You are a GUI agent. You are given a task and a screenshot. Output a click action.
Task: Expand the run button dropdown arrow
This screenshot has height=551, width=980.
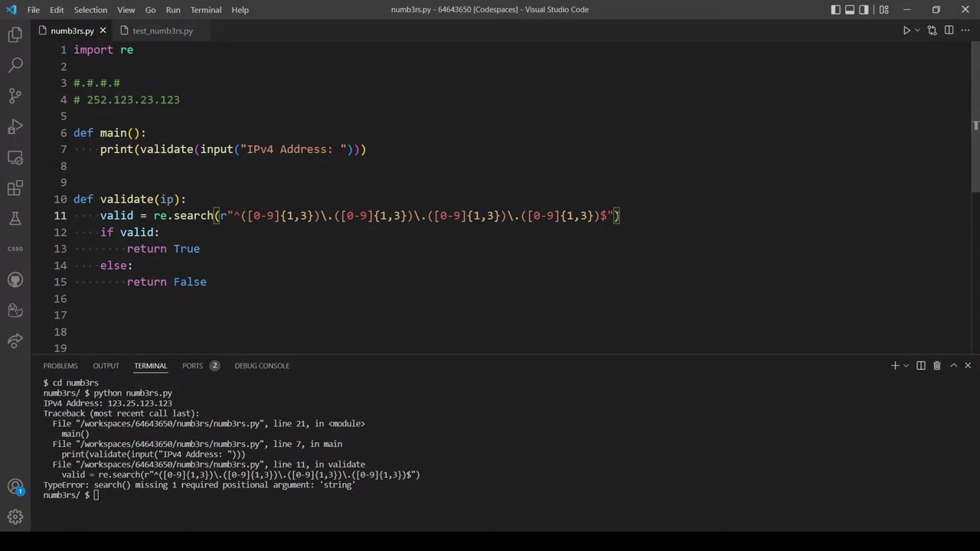tap(917, 31)
